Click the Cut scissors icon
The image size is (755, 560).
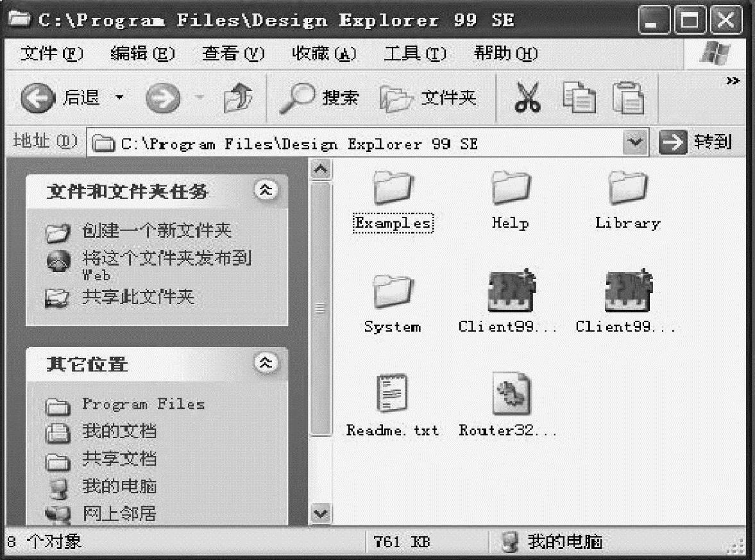pos(528,98)
